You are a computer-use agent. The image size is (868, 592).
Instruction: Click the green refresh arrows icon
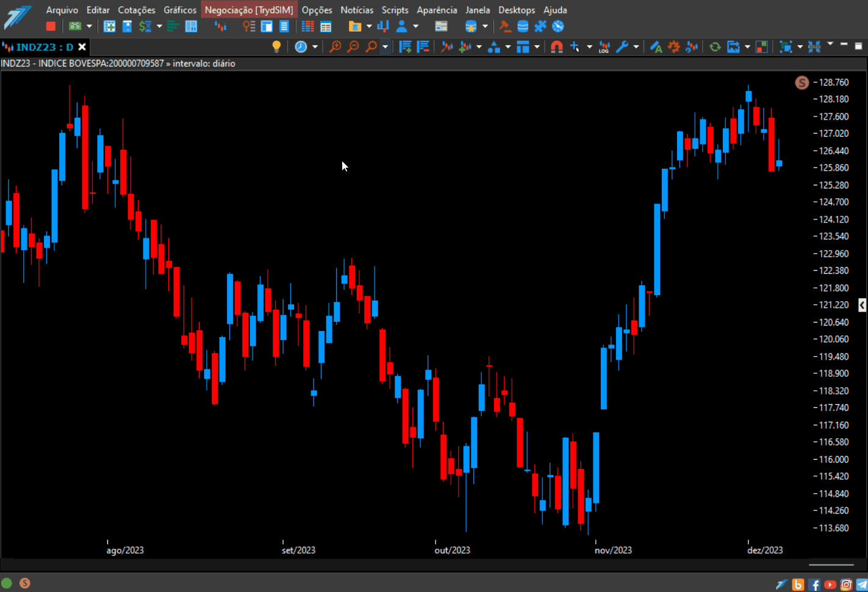click(715, 46)
